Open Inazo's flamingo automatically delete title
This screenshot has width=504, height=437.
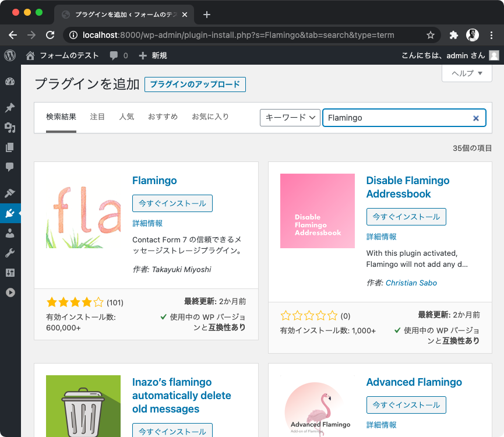tap(182, 395)
